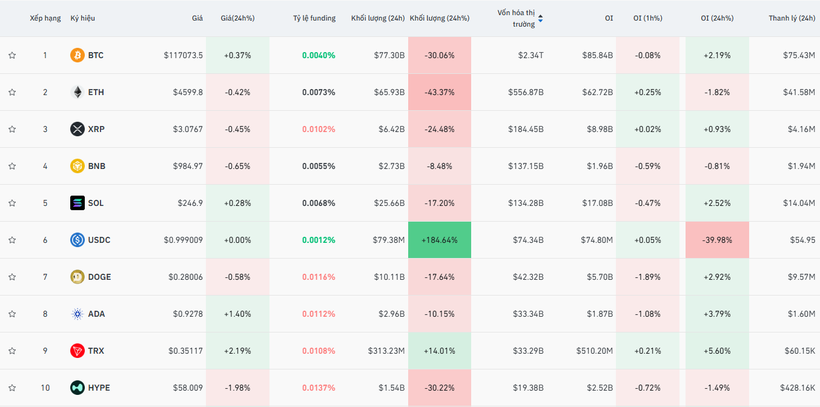Toggle favorite star for HYPE row
Viewport: 820px width, 407px height.
(12, 387)
